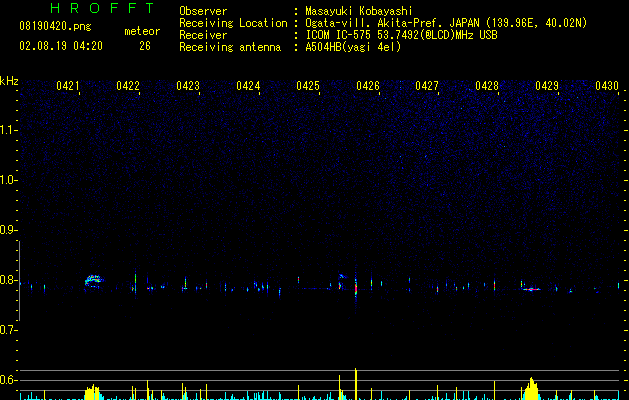Click the 0425 time marker
Screen dimensions: 629x400
pos(308,86)
